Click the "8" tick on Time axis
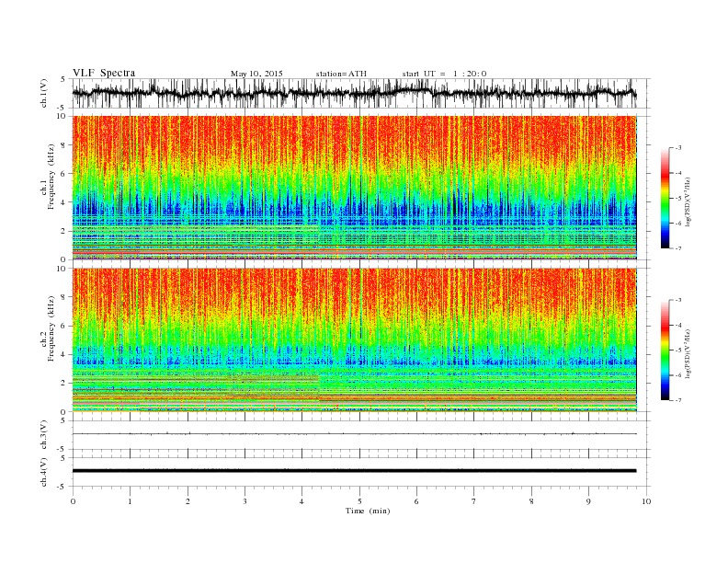 coord(531,501)
